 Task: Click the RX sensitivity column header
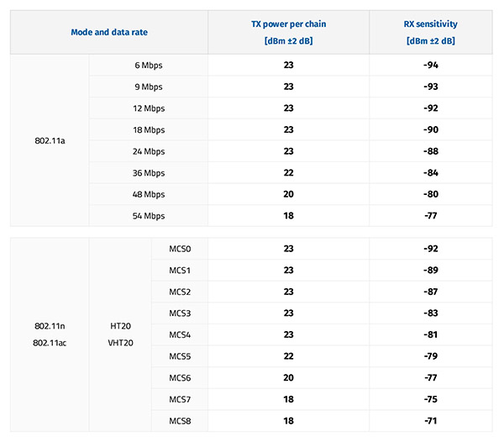[x=430, y=32]
